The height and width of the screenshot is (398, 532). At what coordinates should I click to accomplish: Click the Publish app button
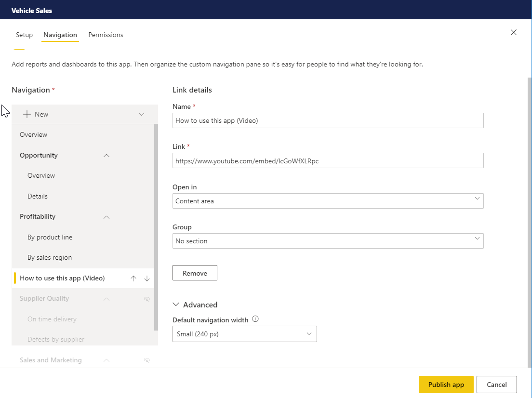[x=446, y=384]
